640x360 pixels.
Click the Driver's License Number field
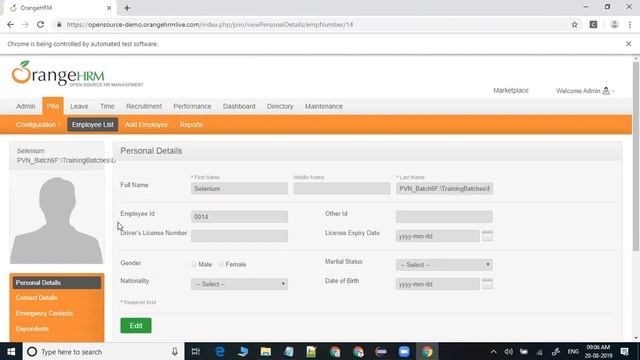(239, 236)
